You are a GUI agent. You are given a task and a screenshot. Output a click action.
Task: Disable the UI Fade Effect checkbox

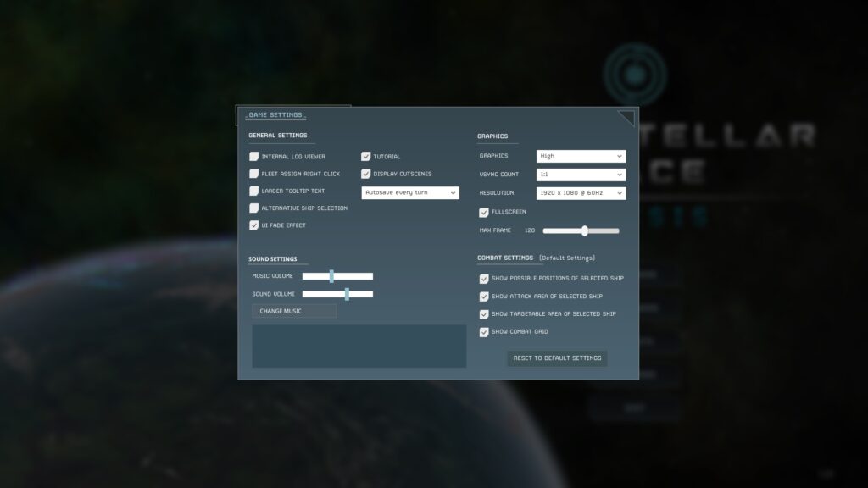(x=253, y=225)
